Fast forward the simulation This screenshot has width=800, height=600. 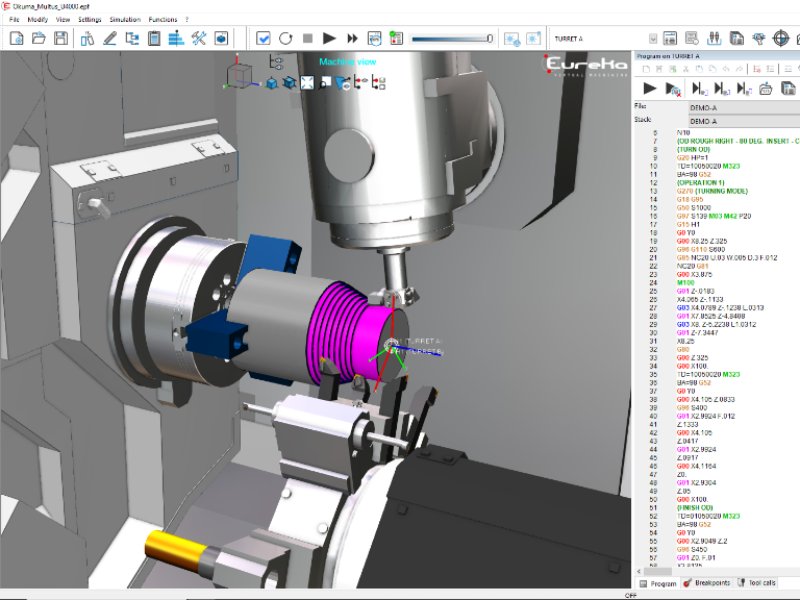point(352,38)
